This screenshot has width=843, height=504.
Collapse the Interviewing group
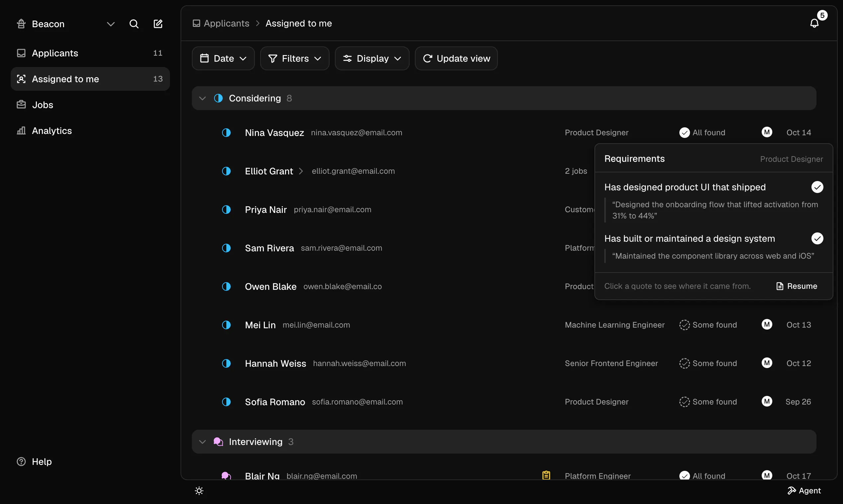click(x=202, y=442)
